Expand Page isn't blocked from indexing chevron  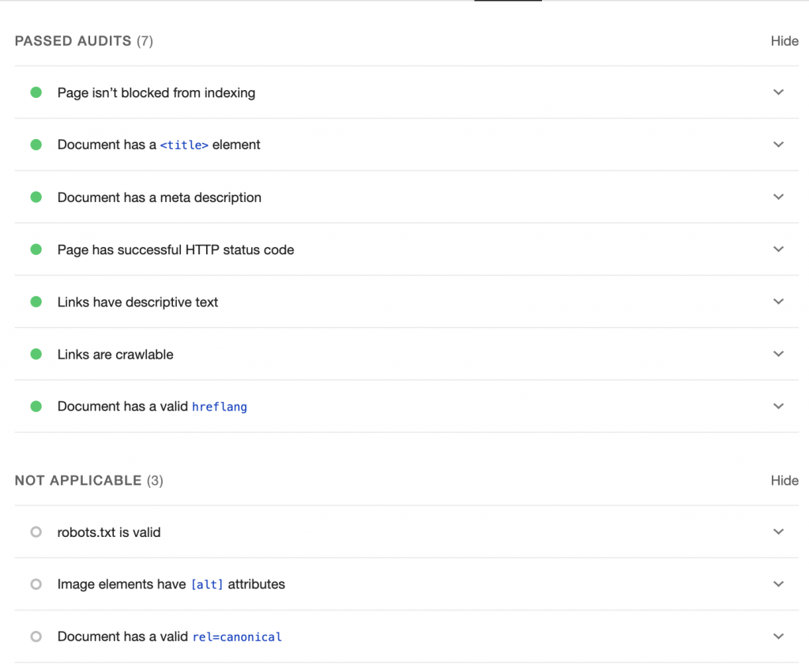[x=778, y=92]
